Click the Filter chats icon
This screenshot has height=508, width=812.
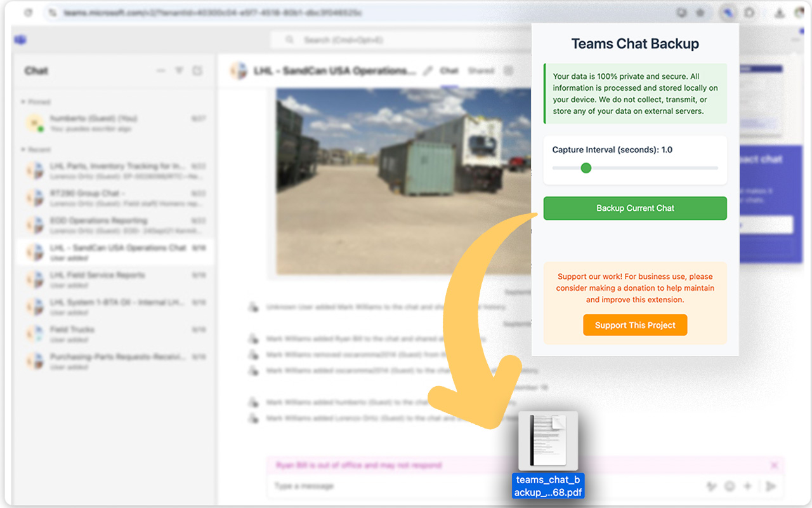point(180,70)
